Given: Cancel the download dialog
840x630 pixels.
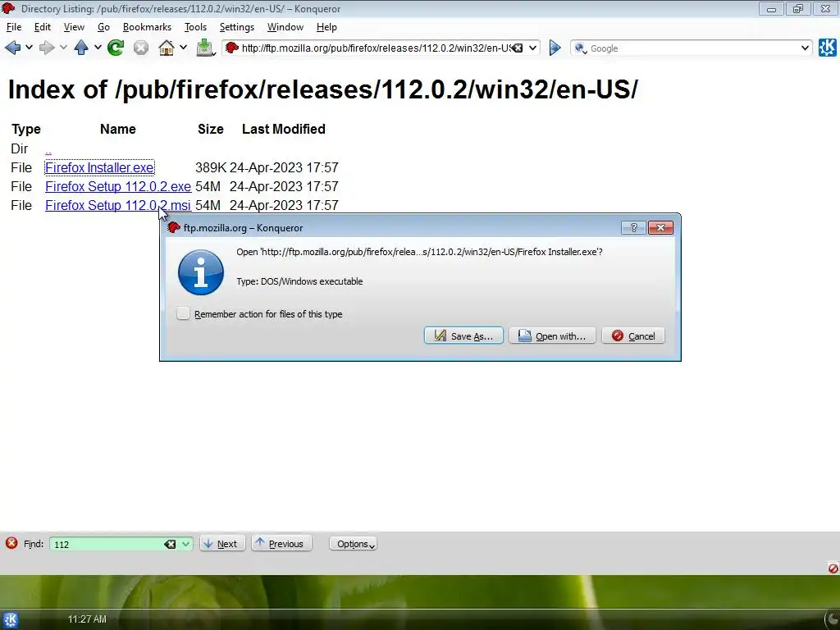Looking at the screenshot, I should click(x=633, y=336).
